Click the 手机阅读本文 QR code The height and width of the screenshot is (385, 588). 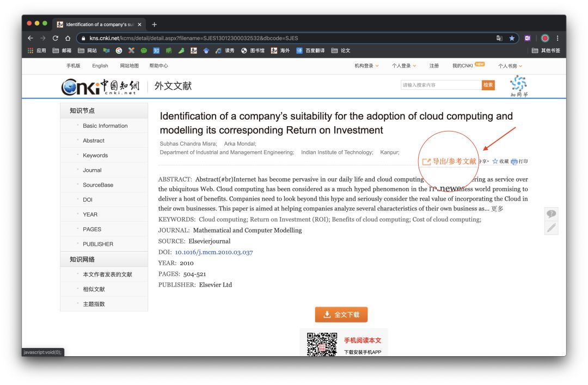(322, 344)
